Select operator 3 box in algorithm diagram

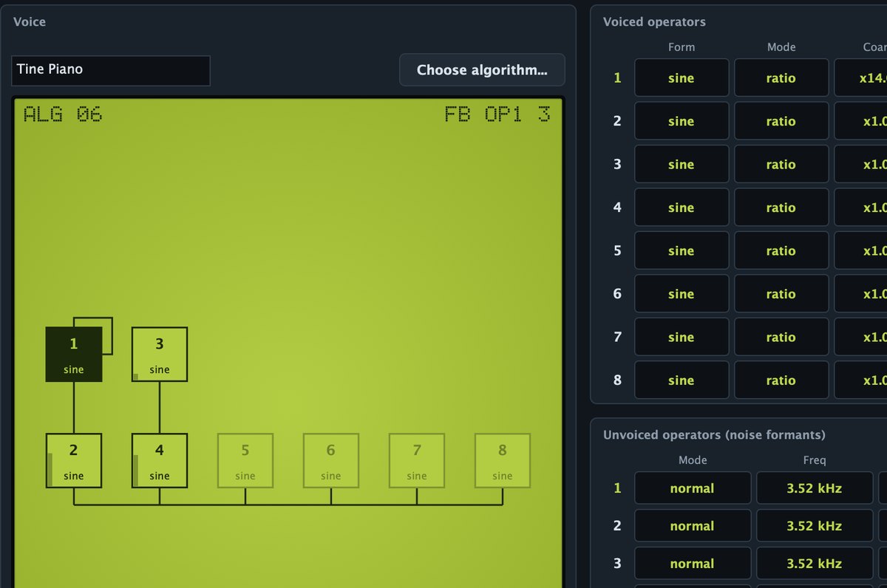160,355
